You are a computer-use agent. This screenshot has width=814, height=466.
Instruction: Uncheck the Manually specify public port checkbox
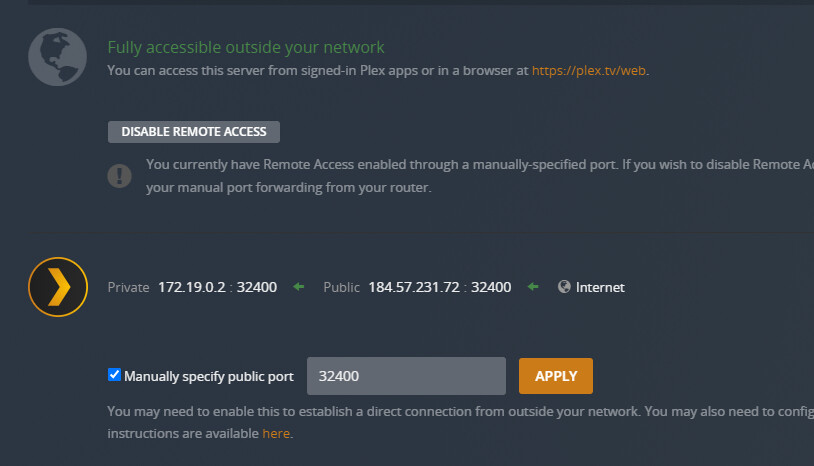tap(114, 376)
